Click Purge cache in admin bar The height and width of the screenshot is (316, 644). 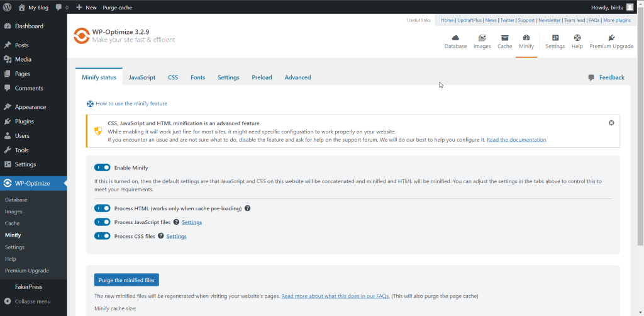[118, 8]
